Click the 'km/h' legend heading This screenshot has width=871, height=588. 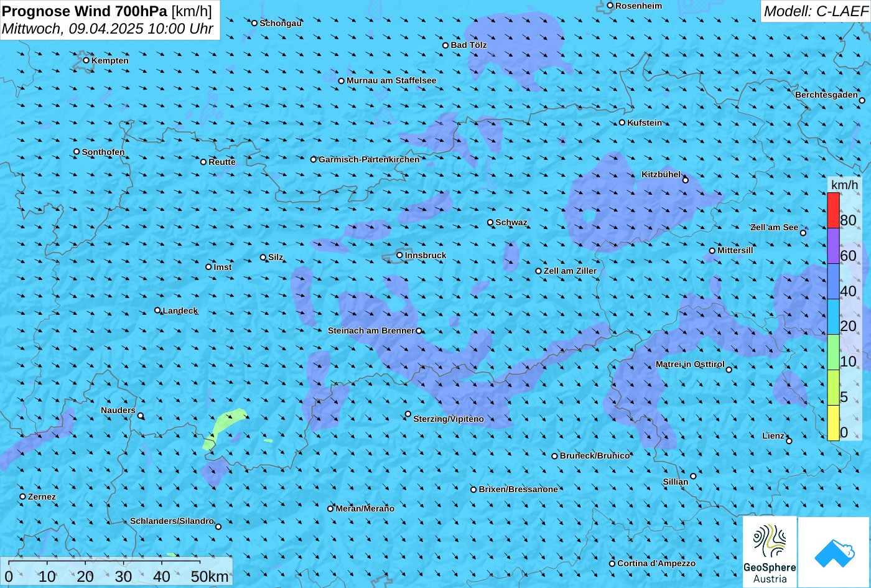(844, 185)
